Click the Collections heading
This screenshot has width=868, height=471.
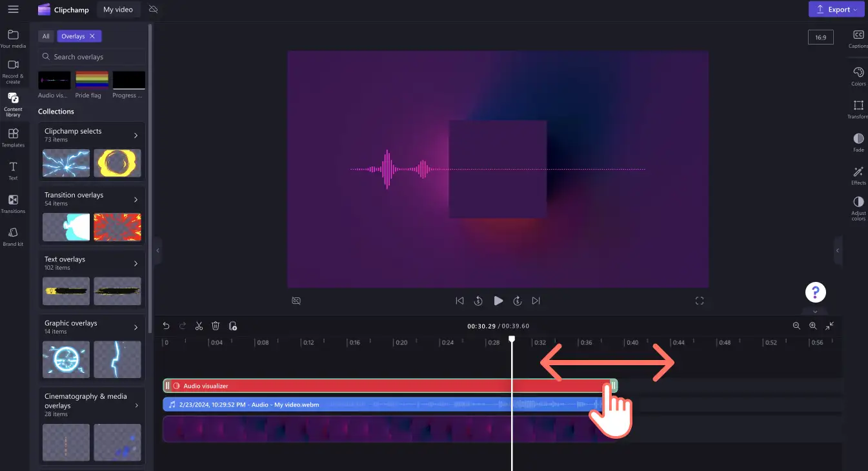(x=56, y=112)
